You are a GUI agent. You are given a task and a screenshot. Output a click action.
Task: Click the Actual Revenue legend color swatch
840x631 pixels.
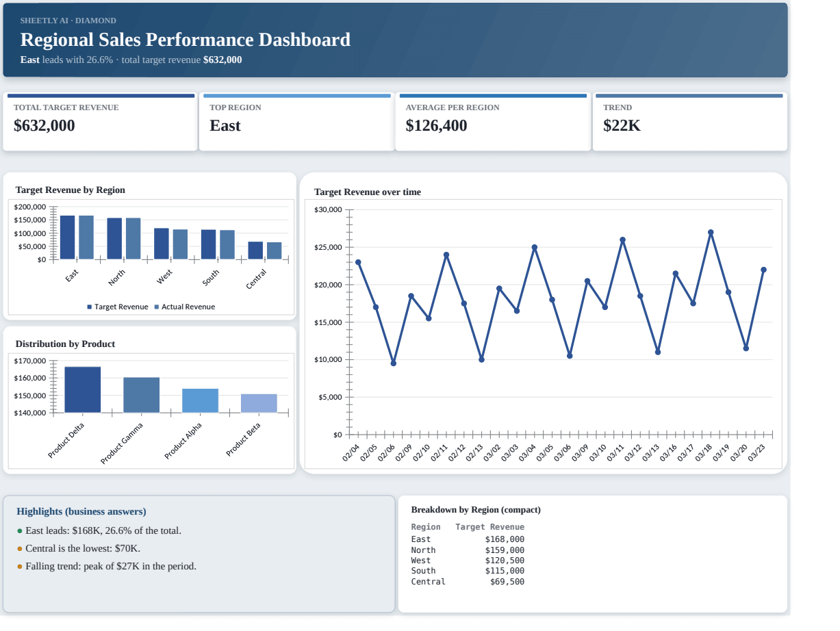[x=157, y=307]
